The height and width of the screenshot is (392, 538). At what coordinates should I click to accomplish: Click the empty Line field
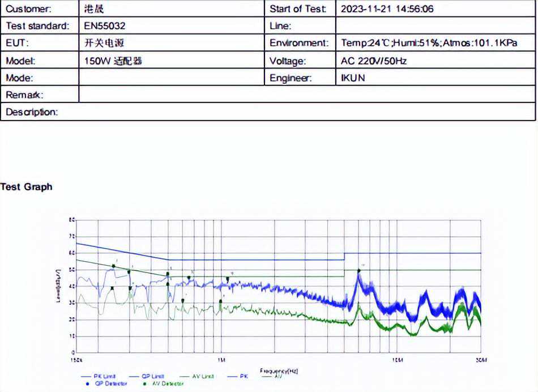tap(435, 25)
